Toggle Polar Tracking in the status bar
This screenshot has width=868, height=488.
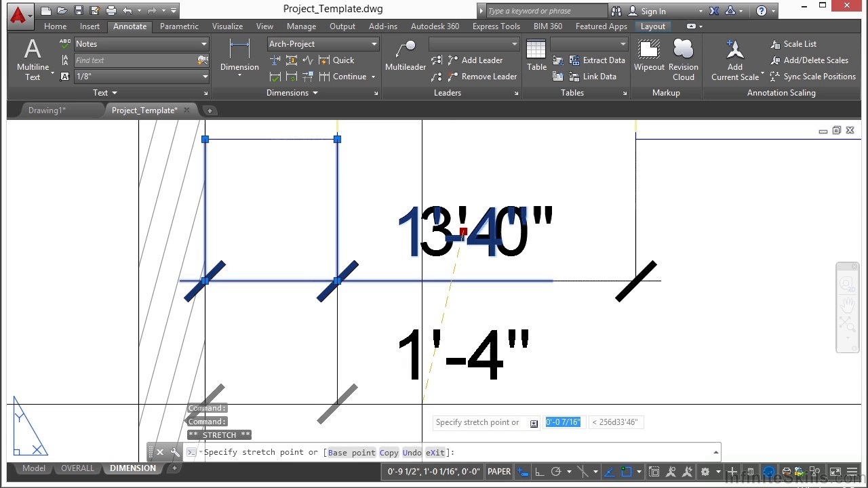pos(556,472)
